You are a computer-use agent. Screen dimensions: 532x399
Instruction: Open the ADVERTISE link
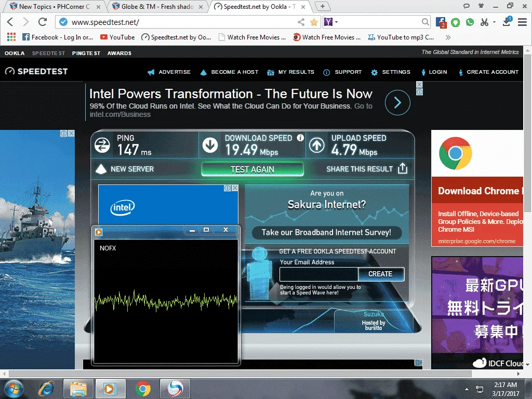pos(169,72)
